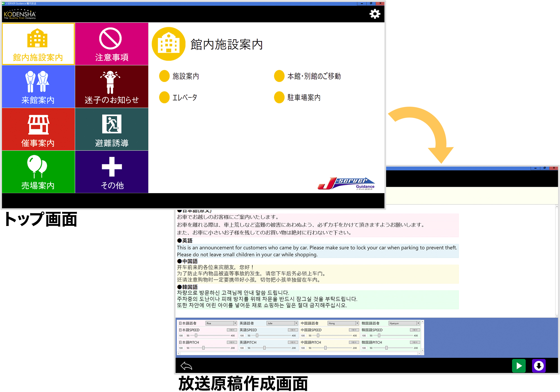Reset the 中国語SPEED value
Screen dimensions: 560x392
[x=354, y=330]
